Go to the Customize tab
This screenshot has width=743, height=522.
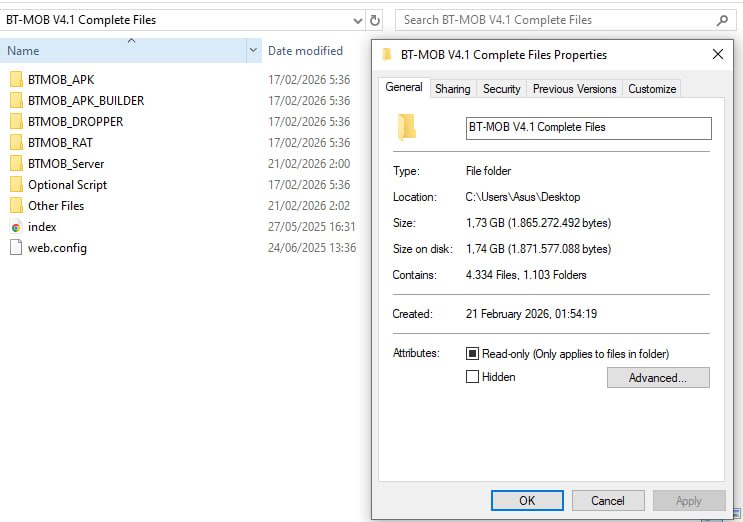click(x=652, y=89)
